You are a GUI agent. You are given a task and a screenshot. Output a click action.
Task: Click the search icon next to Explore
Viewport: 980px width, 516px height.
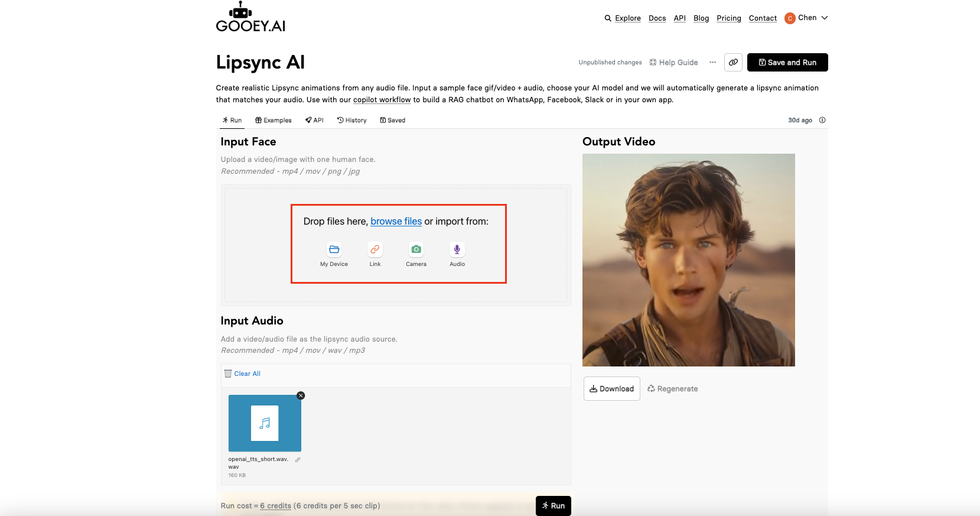tap(608, 18)
